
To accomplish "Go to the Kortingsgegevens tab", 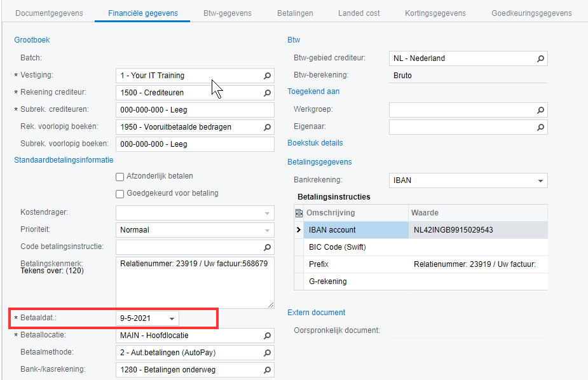I will click(x=435, y=13).
